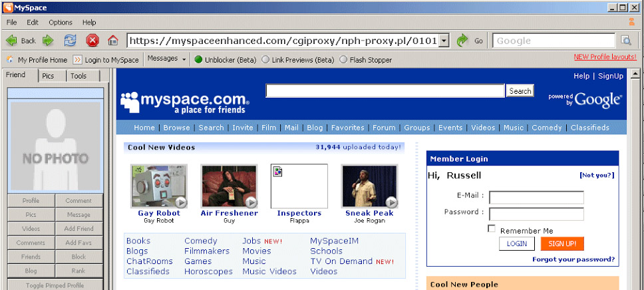The height and width of the screenshot is (290, 644).
Task: Click the sidebar Comment button
Action: tap(79, 200)
